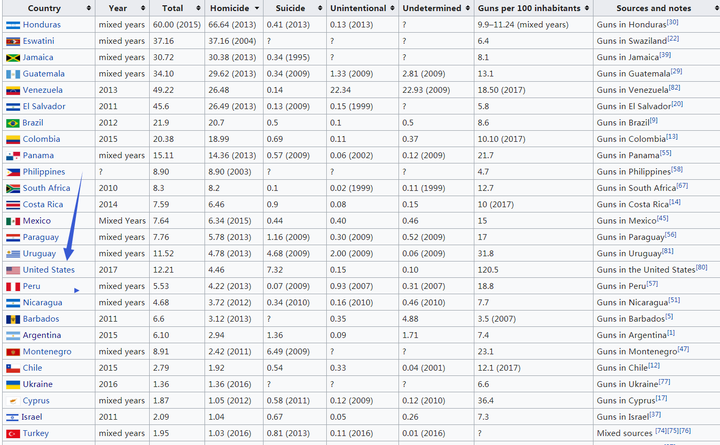Select Venezuela total value 49.22

pos(163,90)
